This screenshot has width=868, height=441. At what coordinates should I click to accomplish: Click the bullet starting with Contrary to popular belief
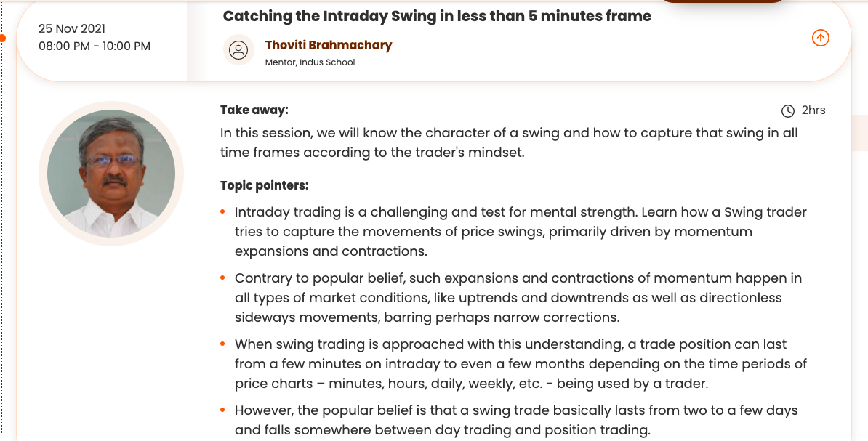(x=518, y=297)
